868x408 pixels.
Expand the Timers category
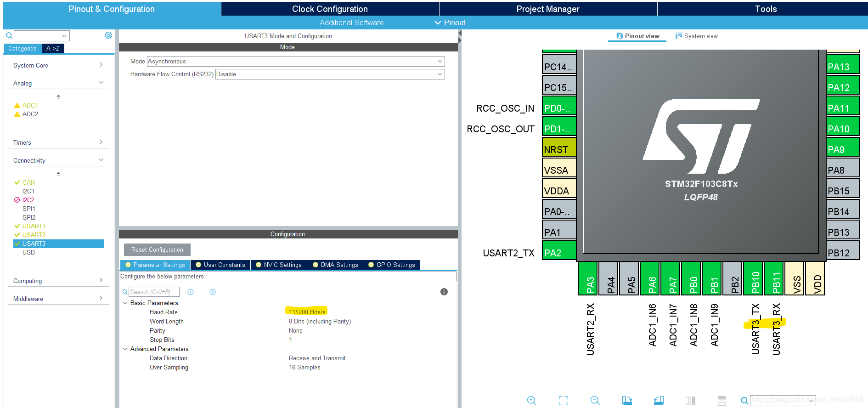(58, 142)
